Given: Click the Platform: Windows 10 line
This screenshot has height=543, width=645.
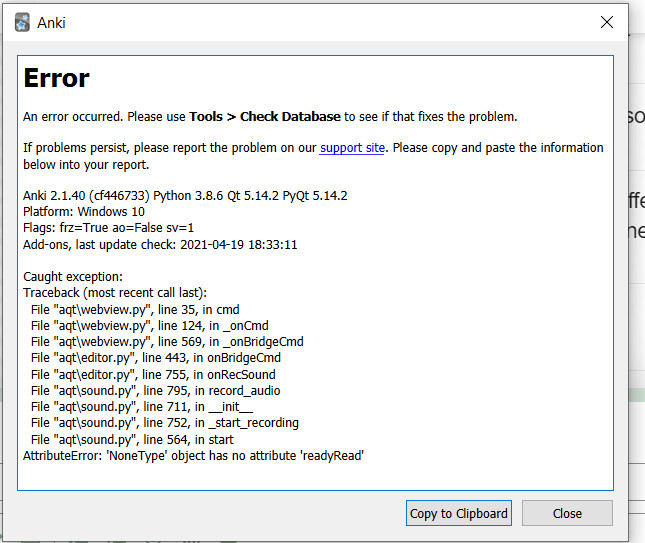Looking at the screenshot, I should click(84, 211).
